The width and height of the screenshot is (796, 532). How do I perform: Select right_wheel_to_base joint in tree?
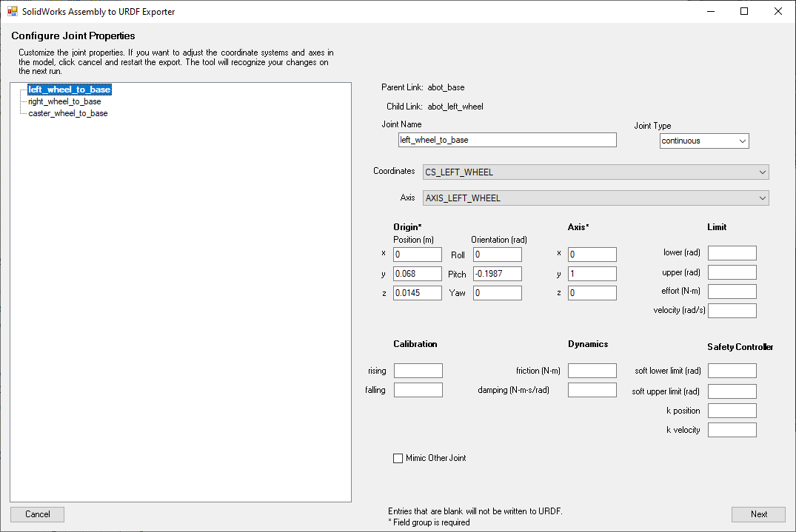[64, 101]
